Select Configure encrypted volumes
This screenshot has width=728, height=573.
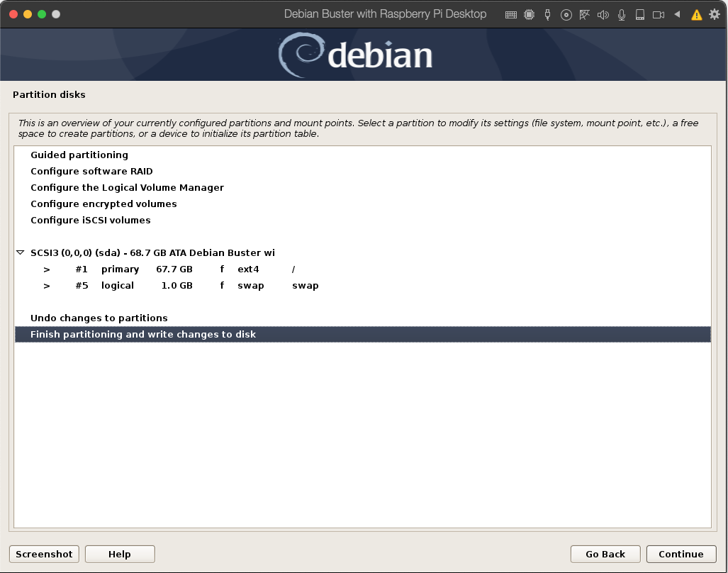click(363, 204)
